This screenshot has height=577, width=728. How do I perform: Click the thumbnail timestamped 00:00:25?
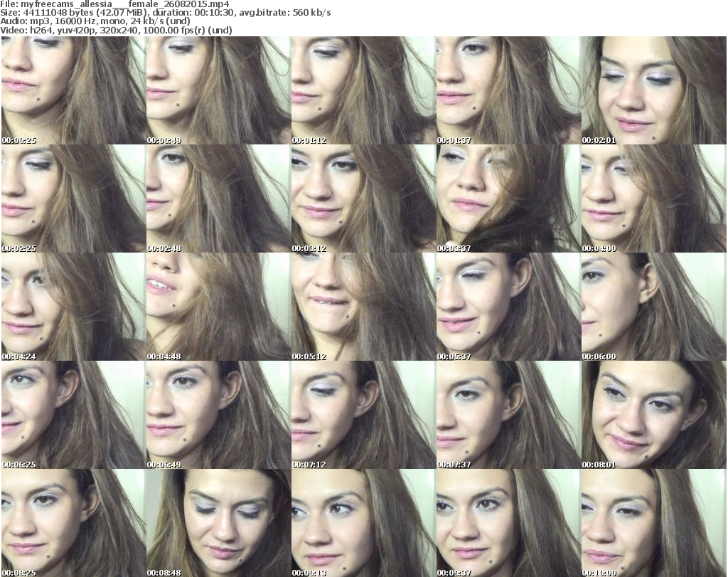[x=73, y=90]
